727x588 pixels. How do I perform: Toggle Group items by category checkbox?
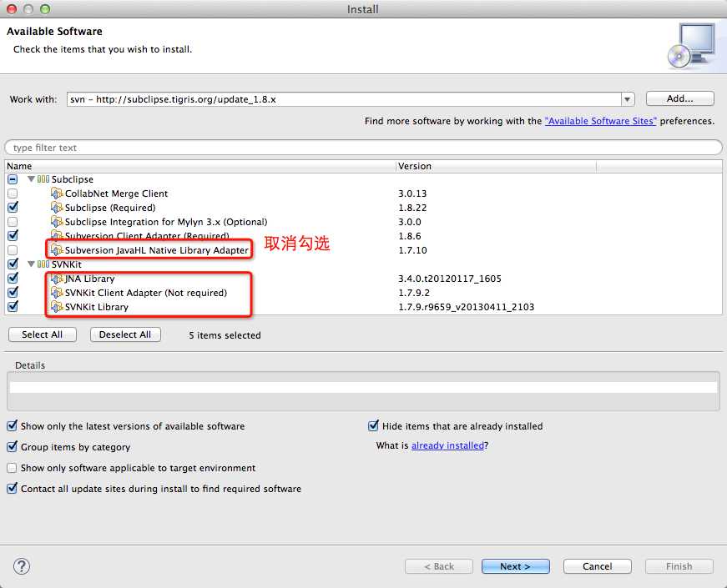click(x=12, y=447)
